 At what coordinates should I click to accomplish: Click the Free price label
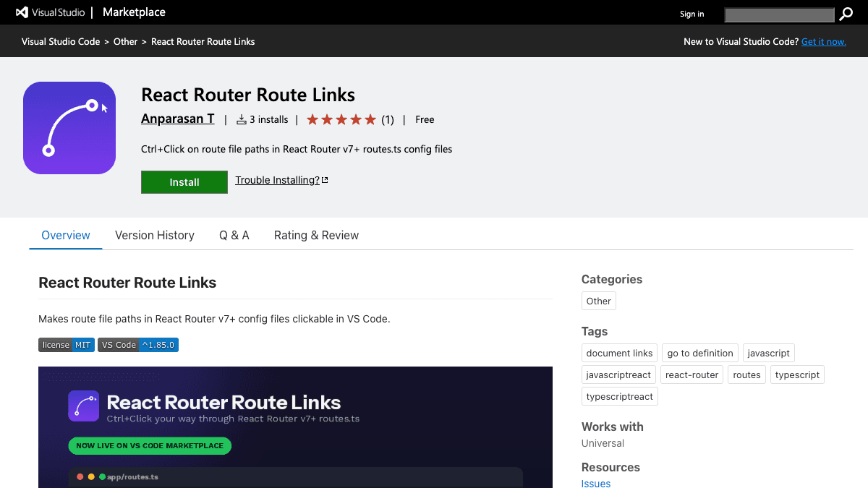[425, 119]
